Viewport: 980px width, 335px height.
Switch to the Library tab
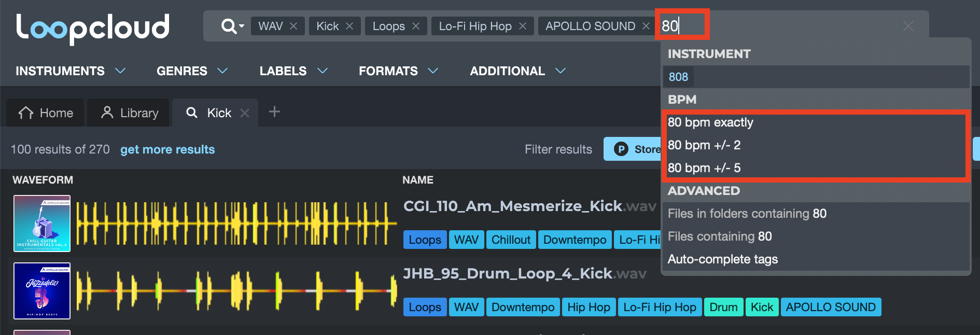coord(129,113)
